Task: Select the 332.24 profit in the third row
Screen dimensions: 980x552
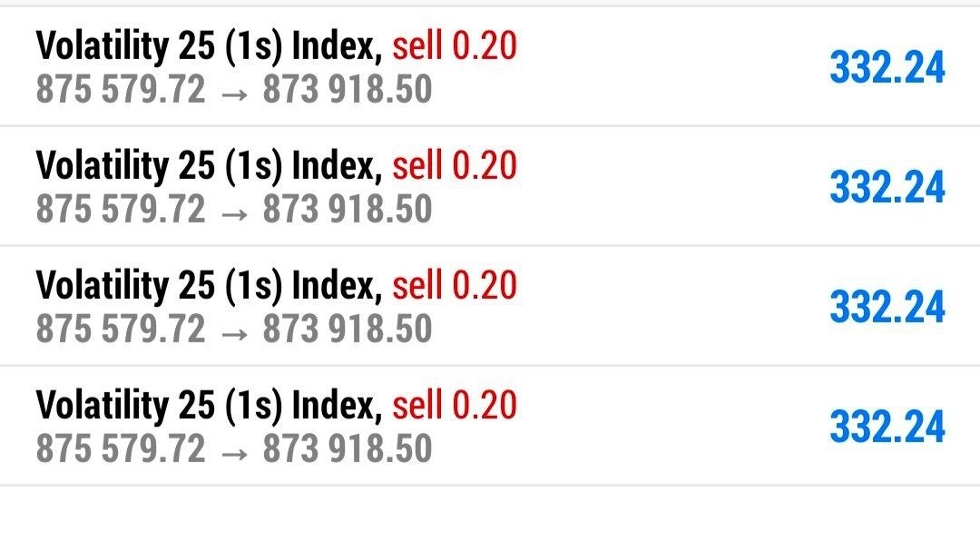Action: (887, 308)
